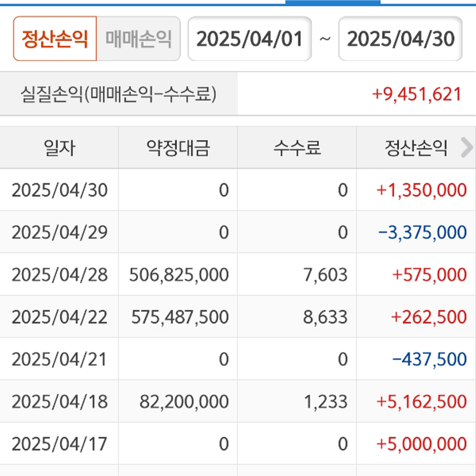Open the start date field 2025/04/01
476x476 pixels.
pos(250,39)
